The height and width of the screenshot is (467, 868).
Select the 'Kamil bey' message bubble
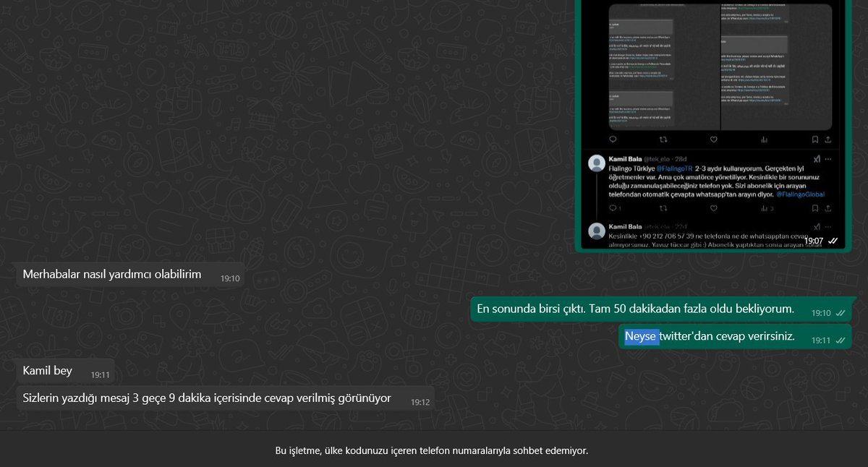pos(65,371)
